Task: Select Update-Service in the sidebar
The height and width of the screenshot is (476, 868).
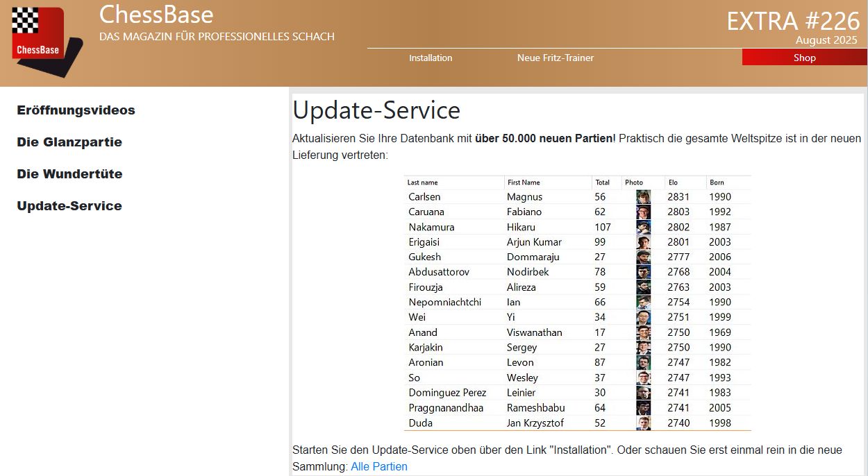Action: pyautogui.click(x=69, y=206)
